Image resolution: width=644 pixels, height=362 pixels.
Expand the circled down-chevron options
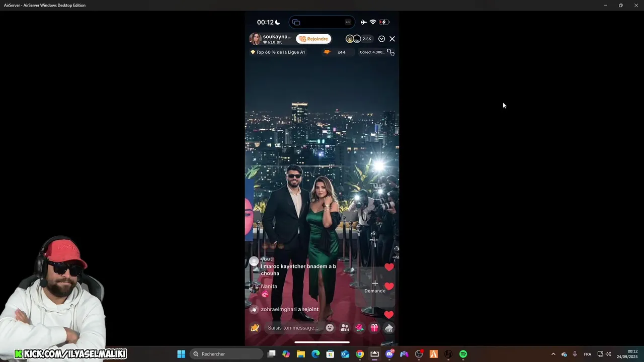381,39
